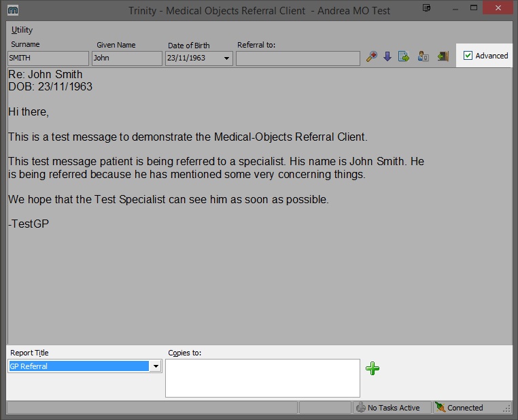The width and height of the screenshot is (518, 420).
Task: Click the title bar display mode icon
Action: [426, 8]
